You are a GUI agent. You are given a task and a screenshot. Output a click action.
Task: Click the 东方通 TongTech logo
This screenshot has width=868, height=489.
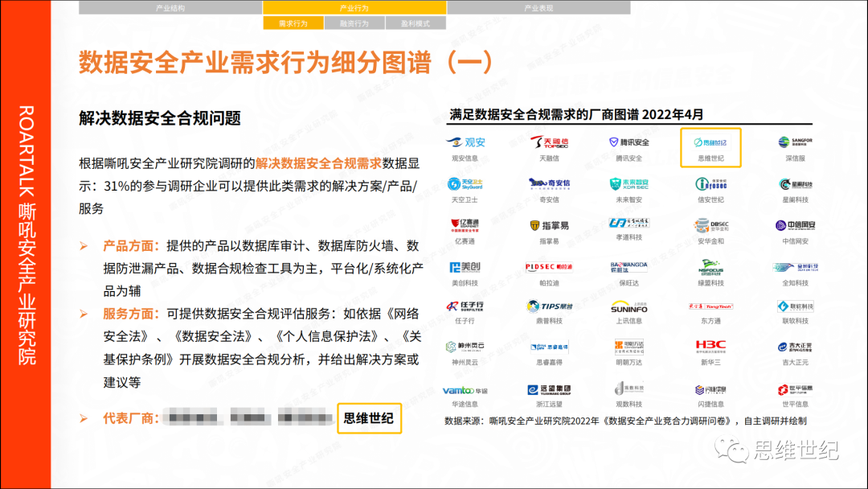point(710,306)
